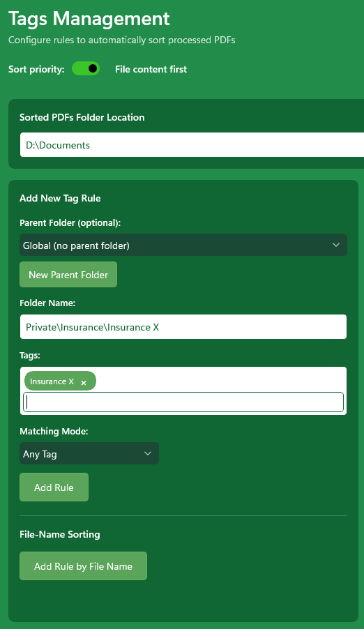The height and width of the screenshot is (629, 364).
Task: Click the Tags Management heading
Action: click(x=89, y=18)
